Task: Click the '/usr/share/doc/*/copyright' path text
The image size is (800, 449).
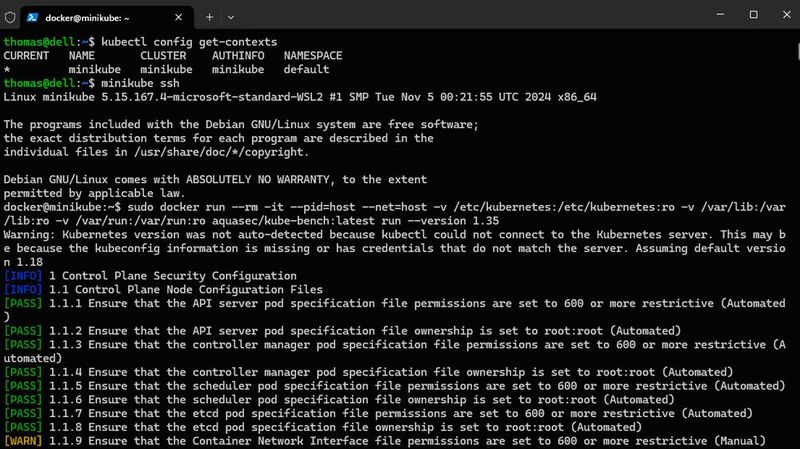Action: (x=219, y=152)
